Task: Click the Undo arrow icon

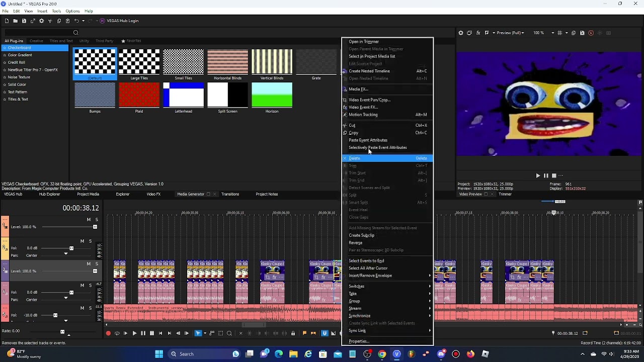Action: [x=76, y=21]
